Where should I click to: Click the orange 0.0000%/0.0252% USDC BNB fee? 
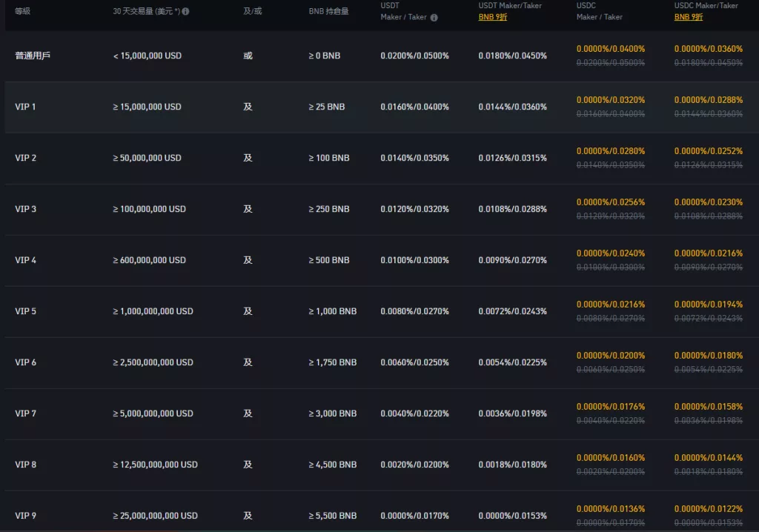pos(709,151)
